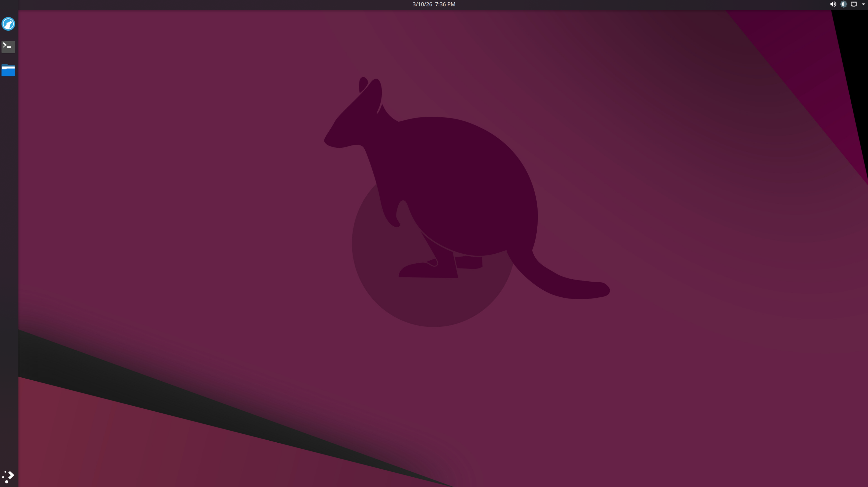
Task: Click the 7:36 PM clock text
Action: point(445,4)
